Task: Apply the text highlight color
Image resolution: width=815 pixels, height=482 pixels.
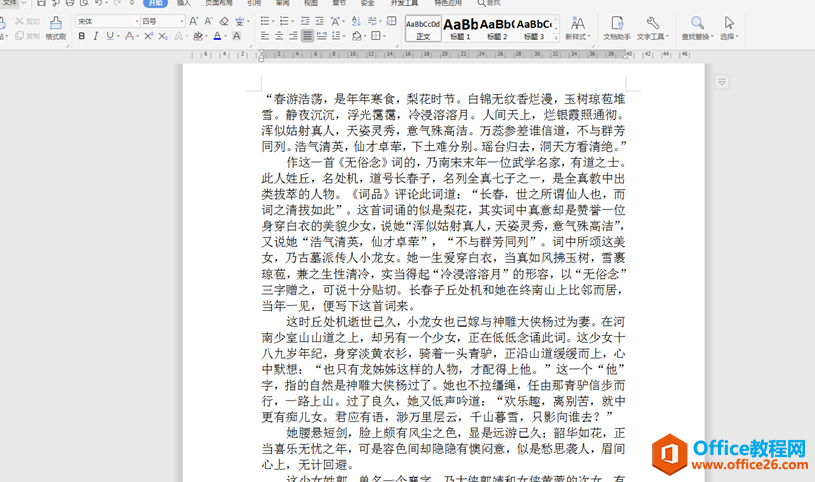Action: 198,36
